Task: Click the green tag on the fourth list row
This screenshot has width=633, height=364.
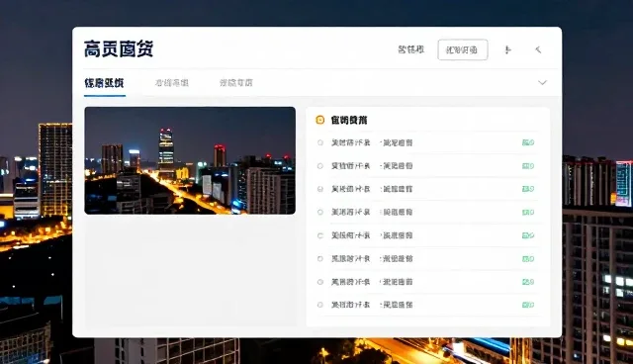Action: point(528,213)
